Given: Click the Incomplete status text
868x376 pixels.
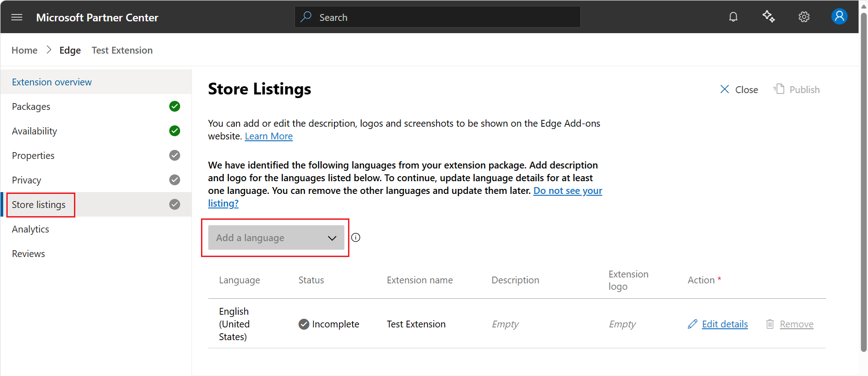Looking at the screenshot, I should [x=335, y=324].
